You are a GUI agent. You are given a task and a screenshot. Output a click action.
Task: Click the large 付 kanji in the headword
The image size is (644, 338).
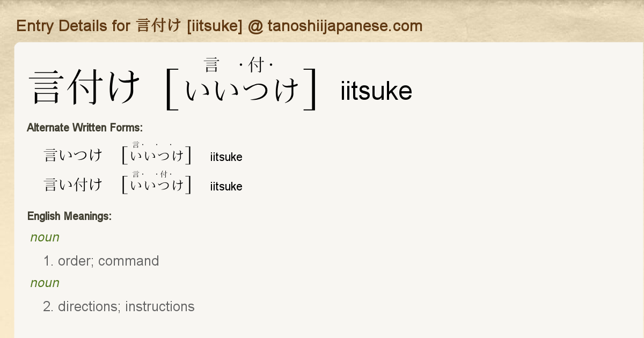[86, 87]
